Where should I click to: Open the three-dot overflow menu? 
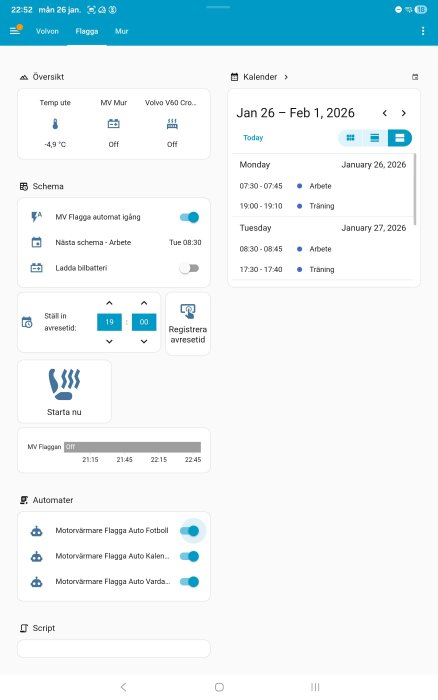pyautogui.click(x=423, y=31)
